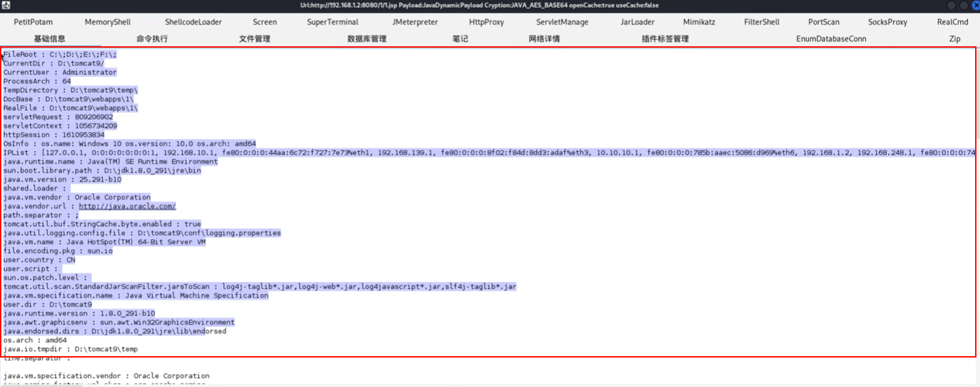This screenshot has width=980, height=387.
Task: Open the SuperTerminal tab
Action: coord(333,22)
